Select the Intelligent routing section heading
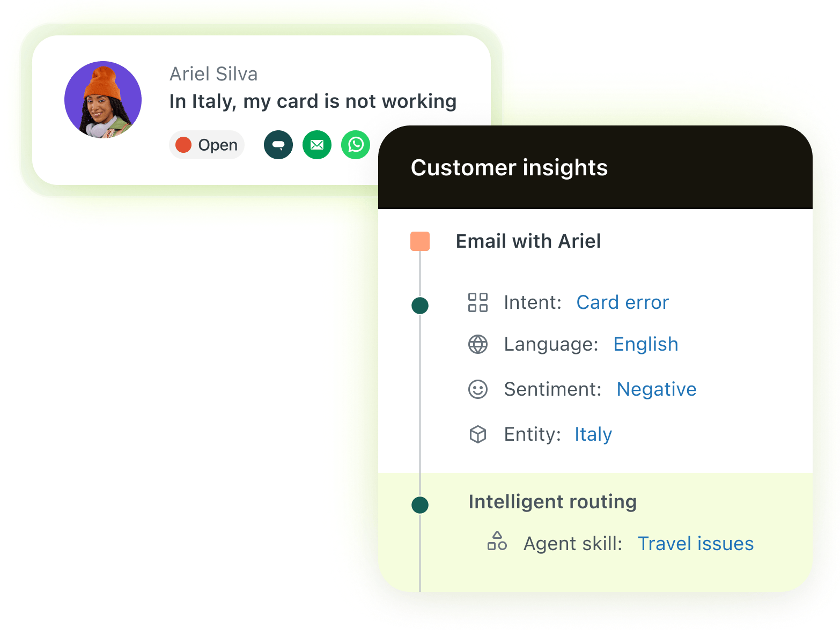Image resolution: width=840 pixels, height=630 pixels. coord(552,502)
